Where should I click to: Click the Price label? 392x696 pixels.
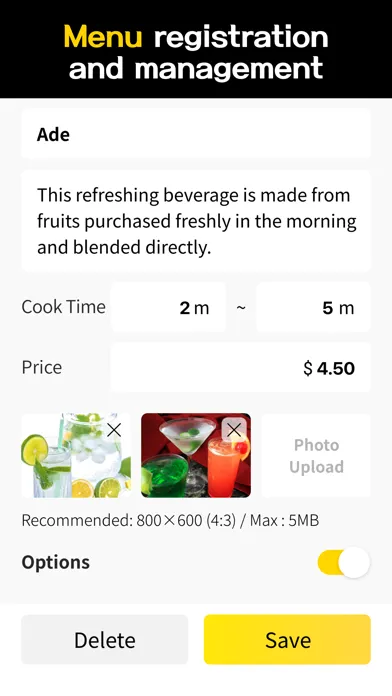[x=42, y=368]
